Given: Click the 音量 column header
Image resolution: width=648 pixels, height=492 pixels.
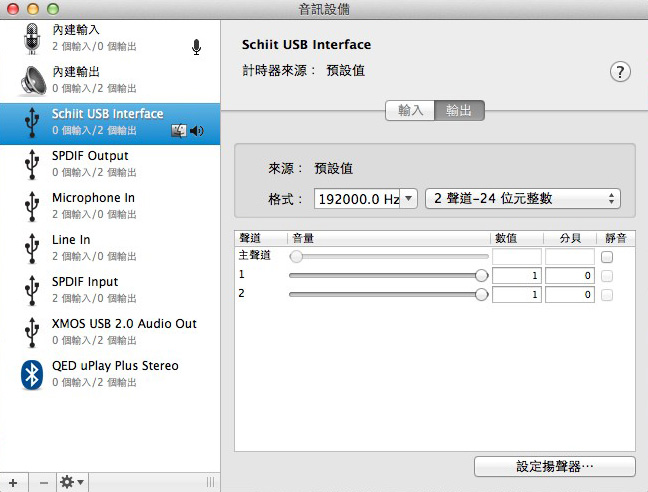Looking at the screenshot, I should point(389,238).
